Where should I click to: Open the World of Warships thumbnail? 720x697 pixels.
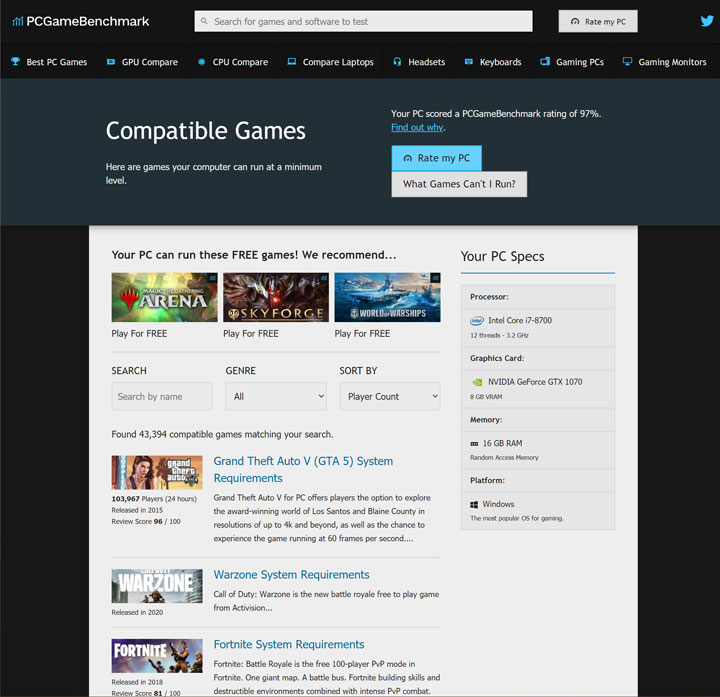pyautogui.click(x=388, y=298)
